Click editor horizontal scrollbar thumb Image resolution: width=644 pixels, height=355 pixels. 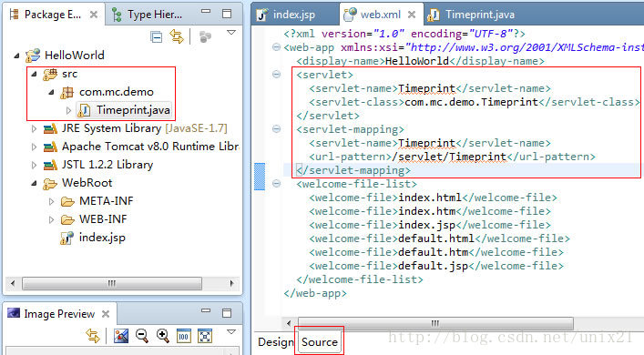435,323
